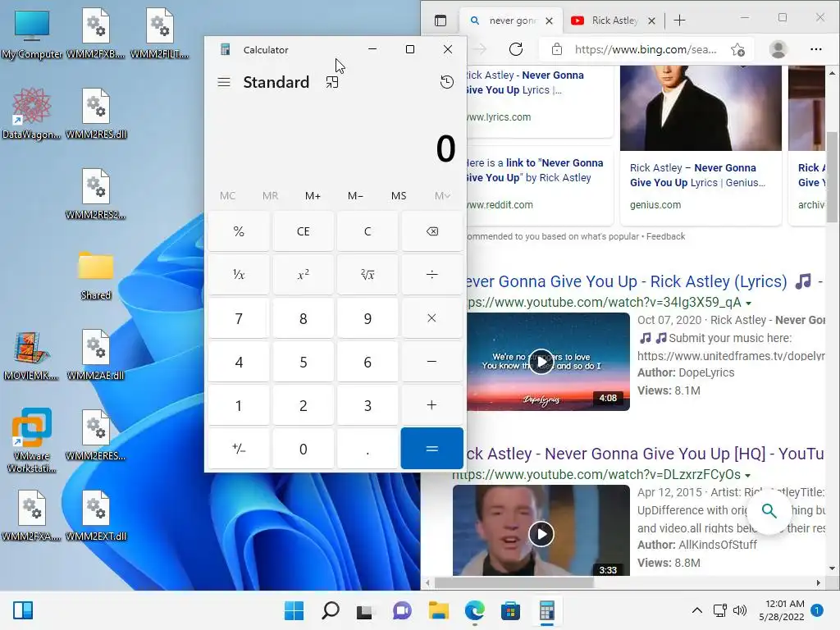The height and width of the screenshot is (630, 840).
Task: Click the minus operator key
Action: [431, 362]
